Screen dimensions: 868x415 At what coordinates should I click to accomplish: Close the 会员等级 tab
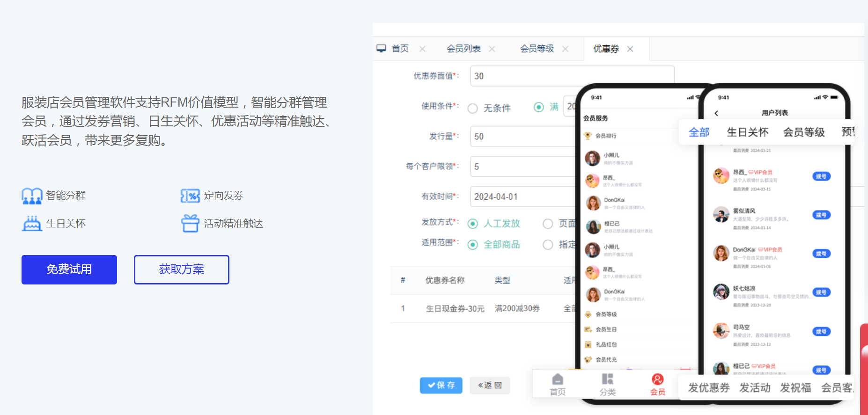[x=565, y=49]
